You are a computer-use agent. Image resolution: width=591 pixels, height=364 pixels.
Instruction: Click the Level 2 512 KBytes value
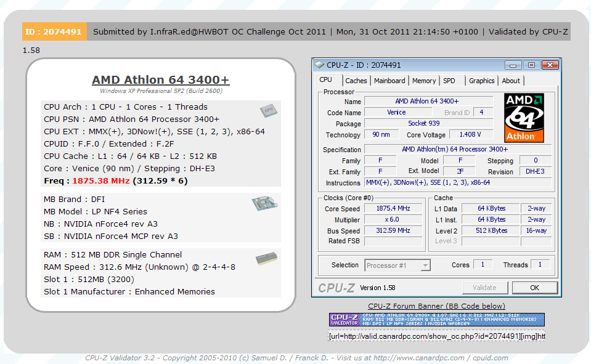point(491,230)
